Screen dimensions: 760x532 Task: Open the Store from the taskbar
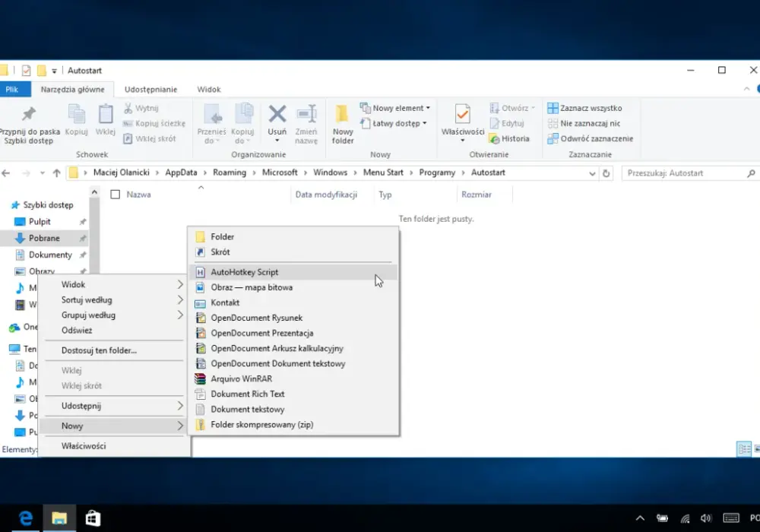pos(93,518)
